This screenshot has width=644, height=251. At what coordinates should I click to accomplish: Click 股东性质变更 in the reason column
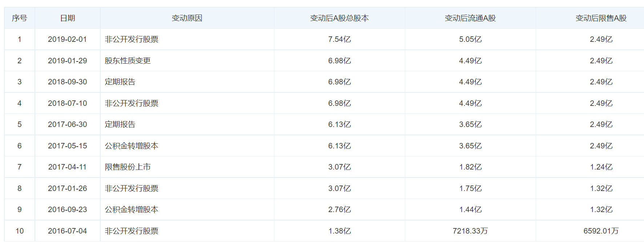pyautogui.click(x=128, y=61)
